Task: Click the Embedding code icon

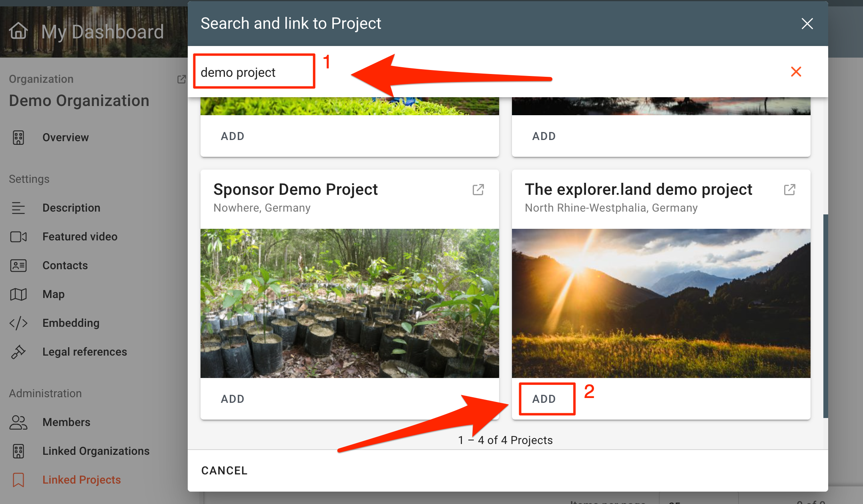Action: (18, 323)
